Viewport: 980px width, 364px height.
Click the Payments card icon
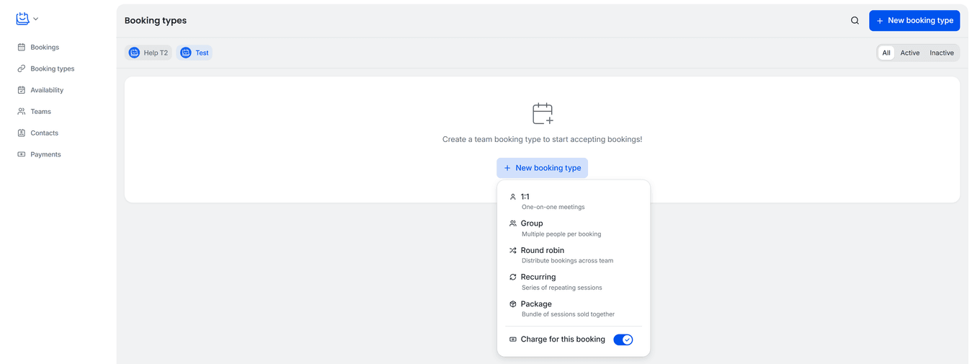pyautogui.click(x=22, y=154)
